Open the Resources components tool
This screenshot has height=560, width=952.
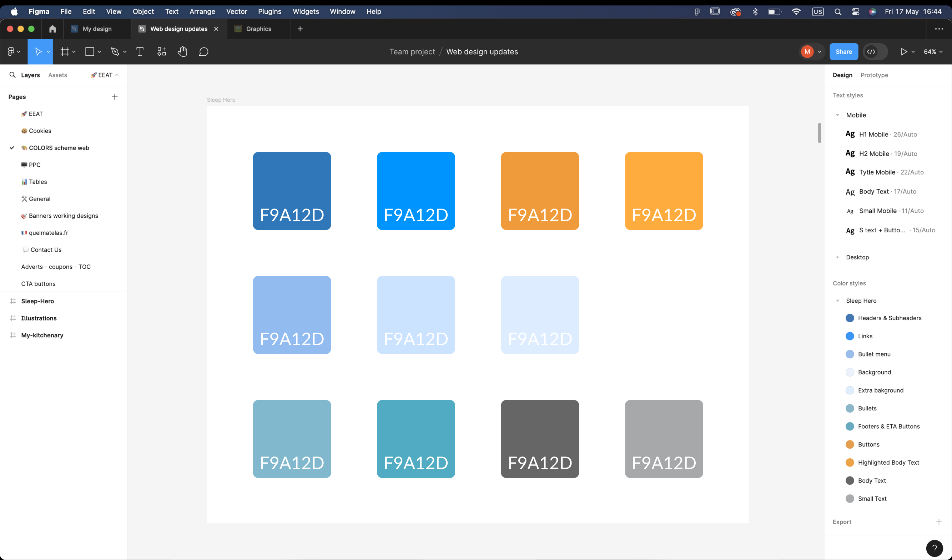[161, 52]
